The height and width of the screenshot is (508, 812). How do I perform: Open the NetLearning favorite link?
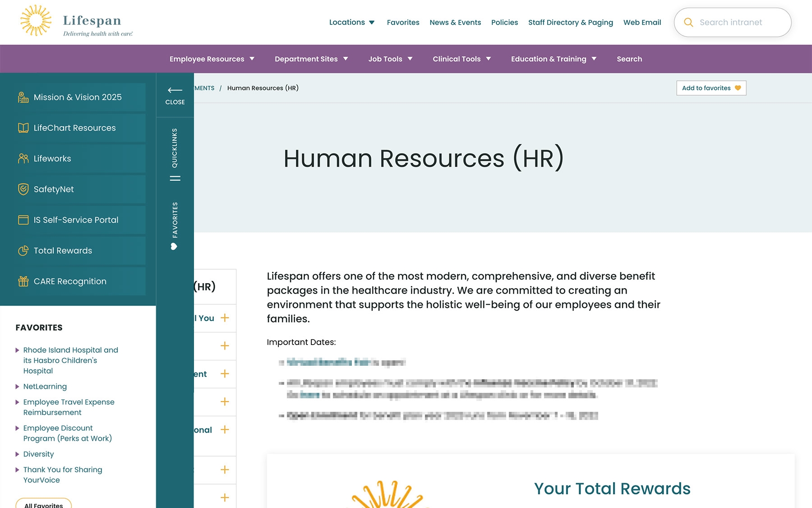(45, 387)
